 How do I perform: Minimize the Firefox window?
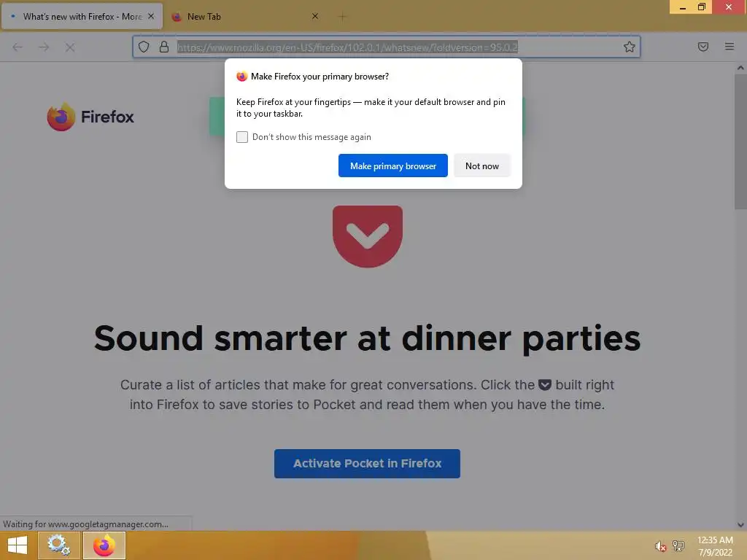pos(683,7)
